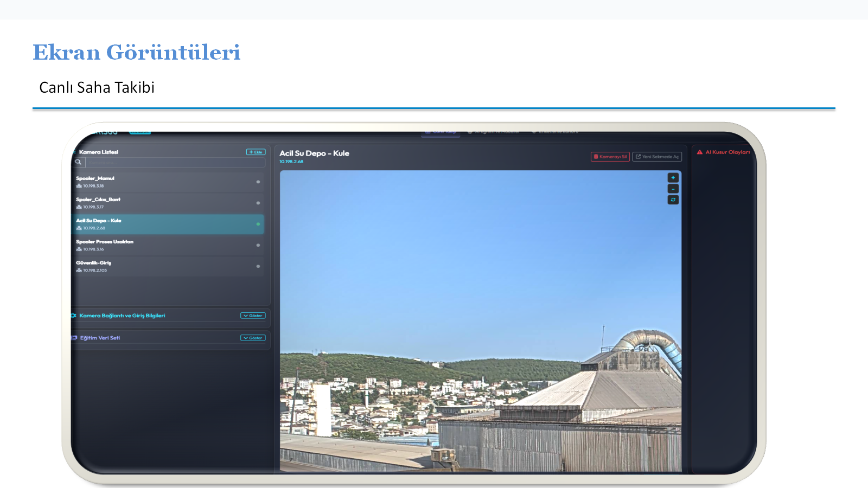Click the live camera video image

[481, 321]
